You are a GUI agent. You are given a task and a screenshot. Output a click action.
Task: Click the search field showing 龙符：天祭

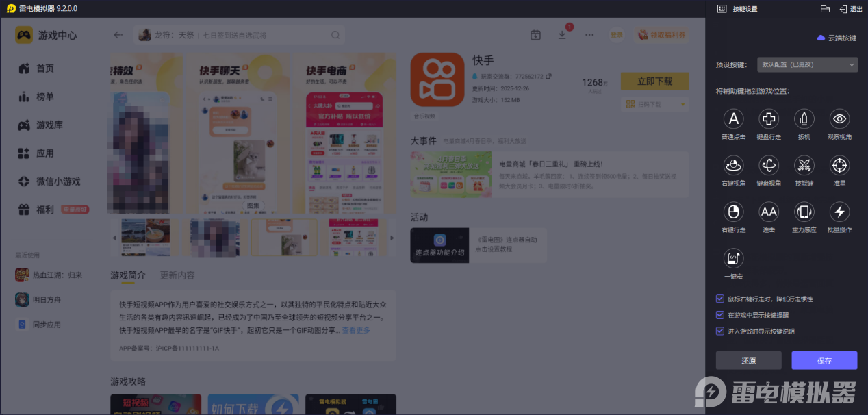coord(240,35)
